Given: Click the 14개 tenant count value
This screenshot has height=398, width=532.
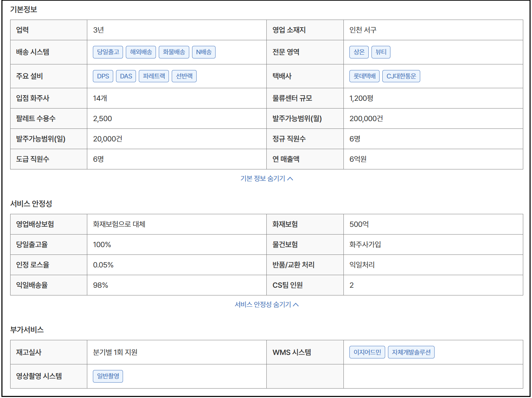Looking at the screenshot, I should tap(100, 98).
